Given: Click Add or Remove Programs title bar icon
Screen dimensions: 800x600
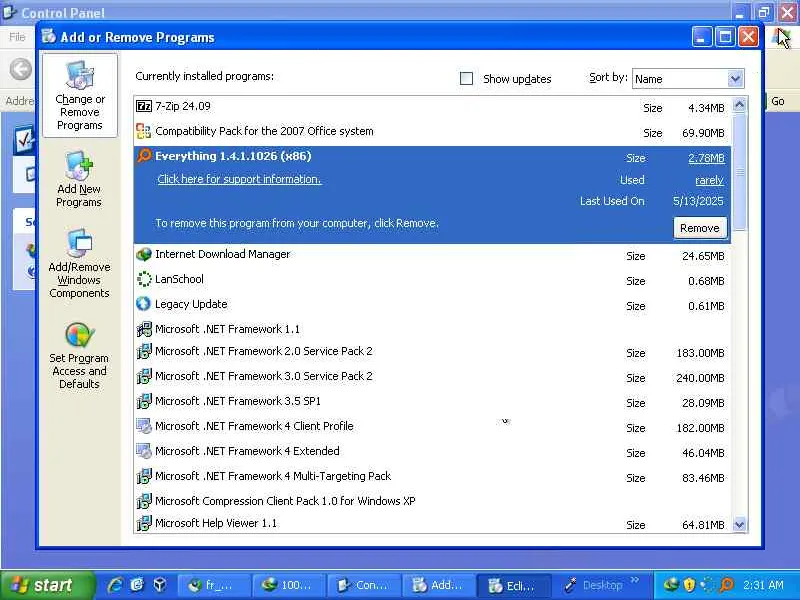Looking at the screenshot, I should 49,36.
